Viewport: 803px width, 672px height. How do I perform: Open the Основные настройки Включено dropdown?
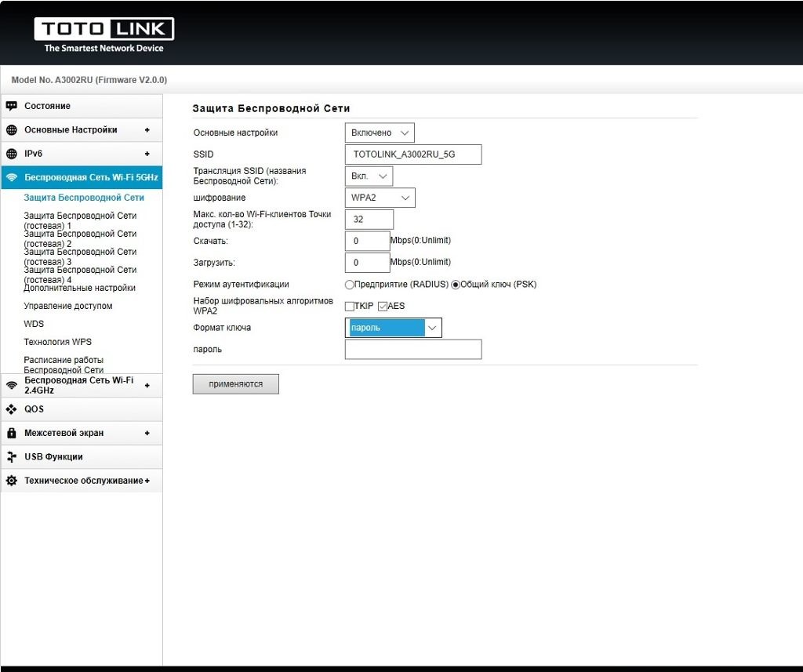[380, 133]
